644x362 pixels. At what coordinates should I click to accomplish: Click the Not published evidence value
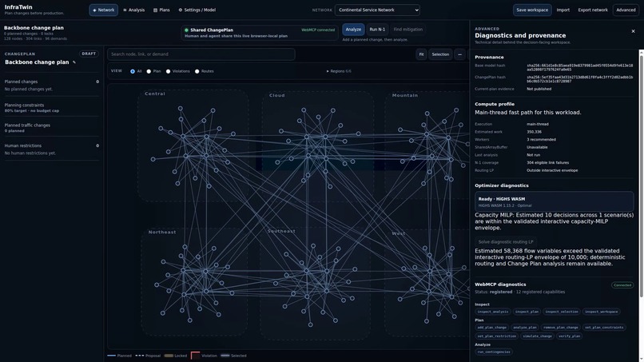click(539, 89)
